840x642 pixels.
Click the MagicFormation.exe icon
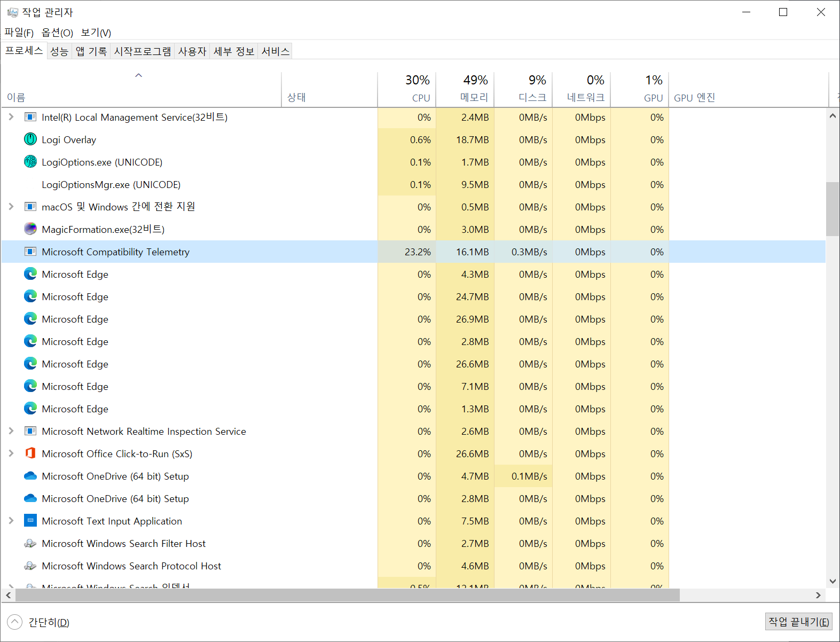point(30,229)
